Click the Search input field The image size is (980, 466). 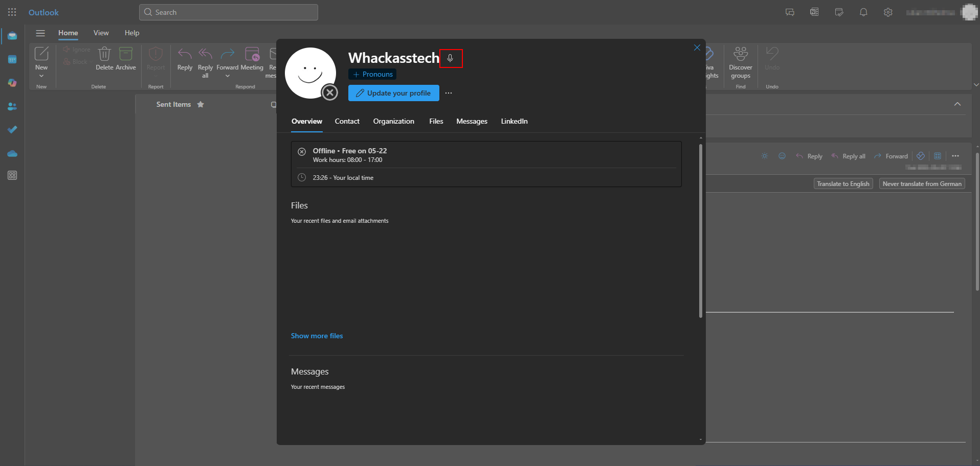pos(229,12)
